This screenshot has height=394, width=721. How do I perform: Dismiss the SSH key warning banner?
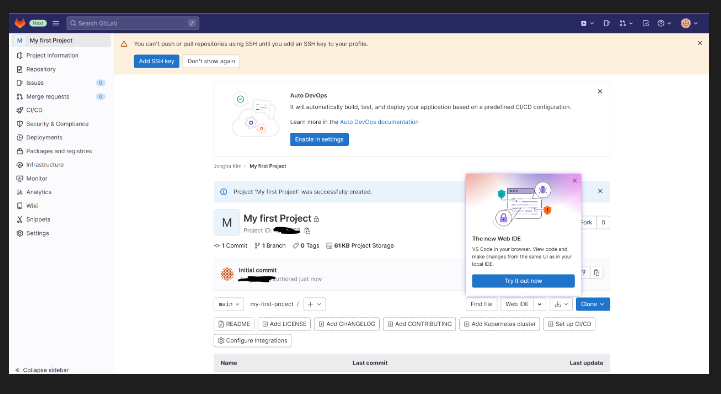tap(700, 43)
